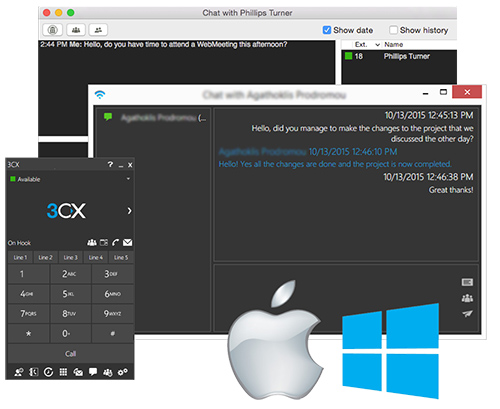Viewport: 500px width, 409px height.
Task: Uncheck the Show date checkbox
Action: (x=327, y=30)
